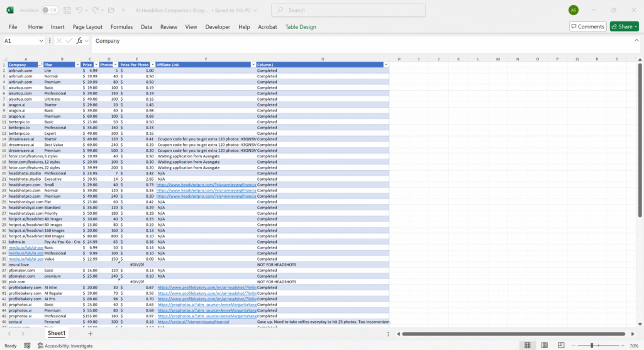Click the Share button
Viewport: 644px width, 350px height.
tap(625, 26)
